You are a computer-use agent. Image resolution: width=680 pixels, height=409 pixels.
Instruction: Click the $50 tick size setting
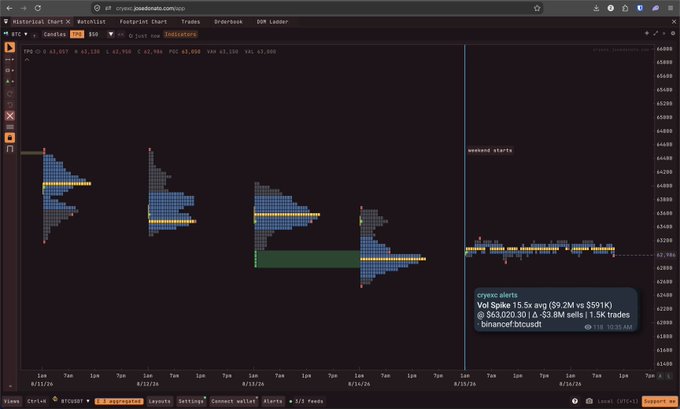click(93, 34)
